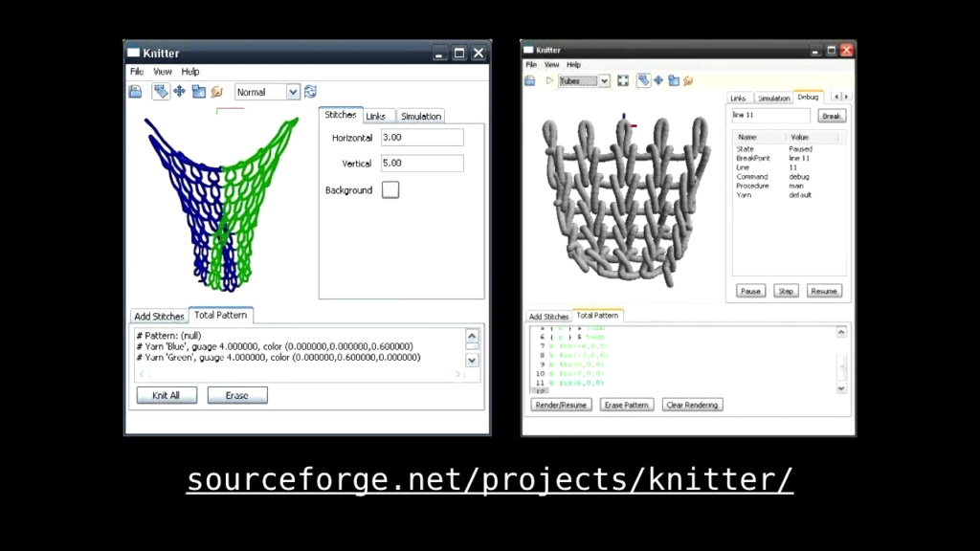
Task: Switch to Add Stitches tab in the right window
Action: [x=548, y=317]
